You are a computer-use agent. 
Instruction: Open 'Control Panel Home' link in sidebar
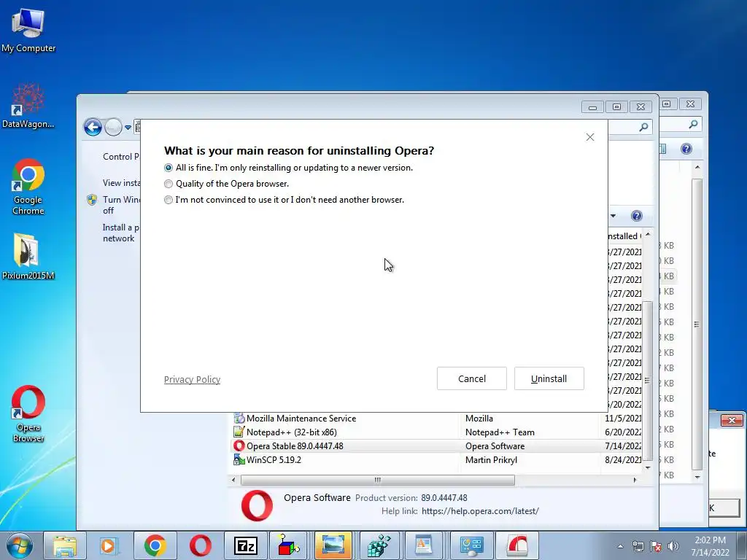coord(121,157)
